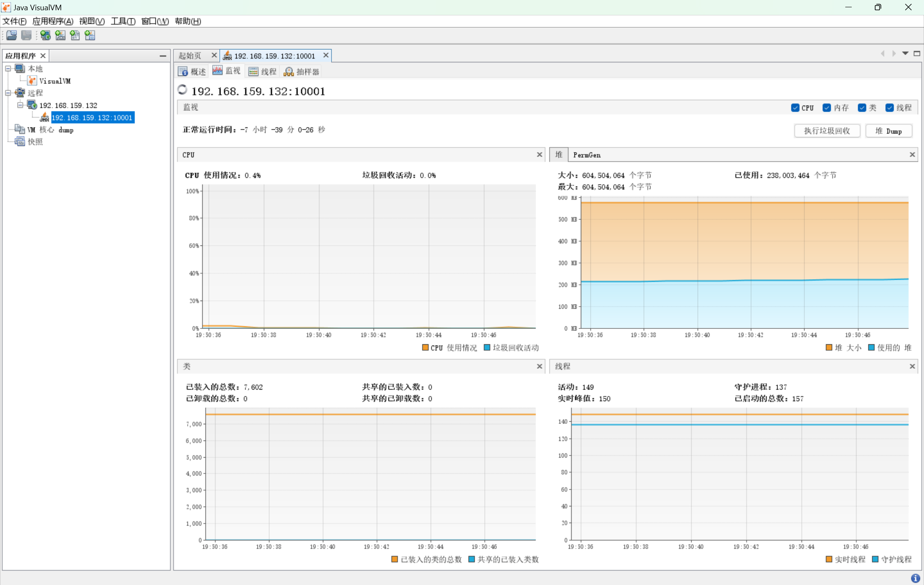
Task: Toggle the 内存 memory checkbox
Action: [x=827, y=108]
